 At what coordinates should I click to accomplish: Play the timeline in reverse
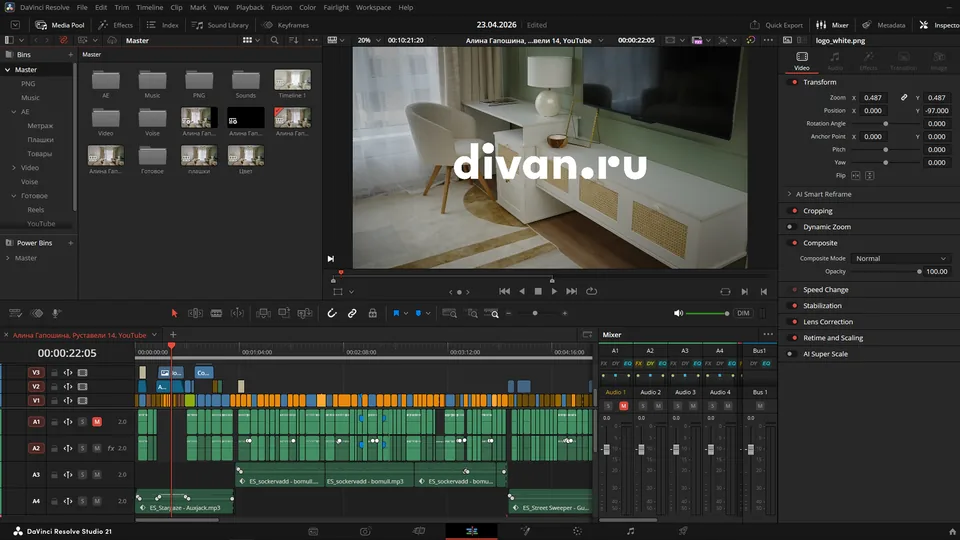[522, 291]
